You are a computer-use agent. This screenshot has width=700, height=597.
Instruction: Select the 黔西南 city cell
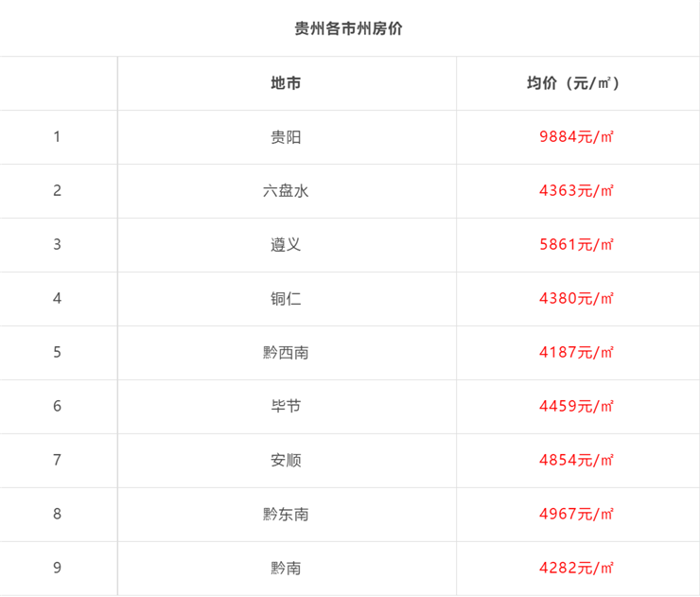[x=286, y=353]
